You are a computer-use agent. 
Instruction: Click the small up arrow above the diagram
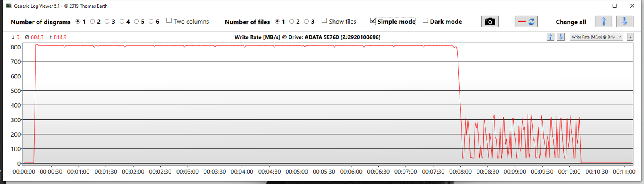(x=550, y=37)
